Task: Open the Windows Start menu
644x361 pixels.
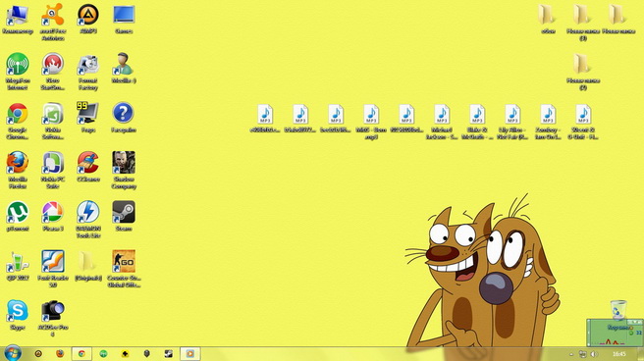Action: click(13, 353)
